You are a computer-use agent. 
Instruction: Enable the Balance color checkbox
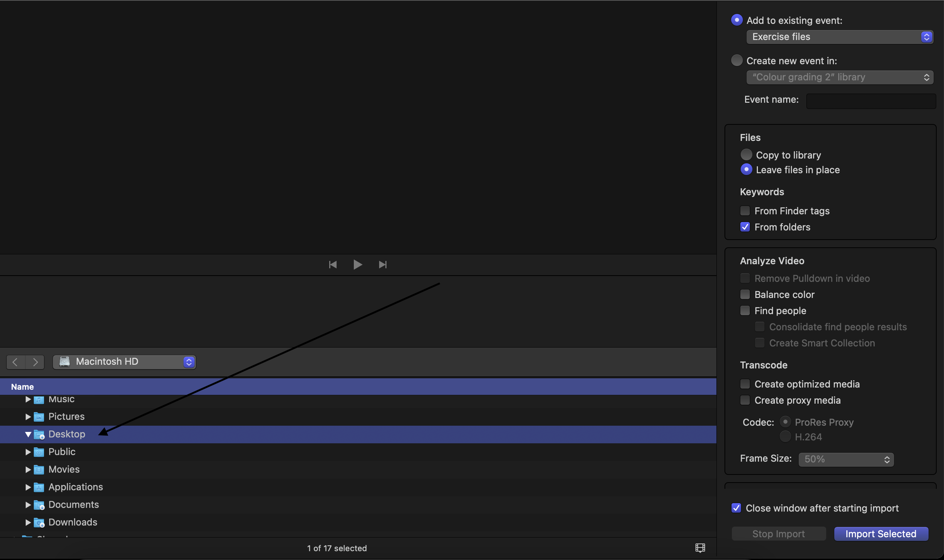745,294
